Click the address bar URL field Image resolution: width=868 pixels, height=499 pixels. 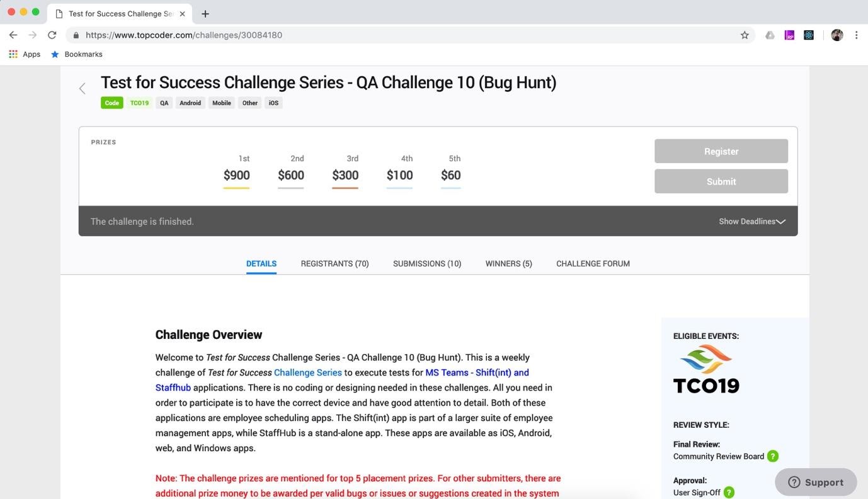[x=403, y=35]
